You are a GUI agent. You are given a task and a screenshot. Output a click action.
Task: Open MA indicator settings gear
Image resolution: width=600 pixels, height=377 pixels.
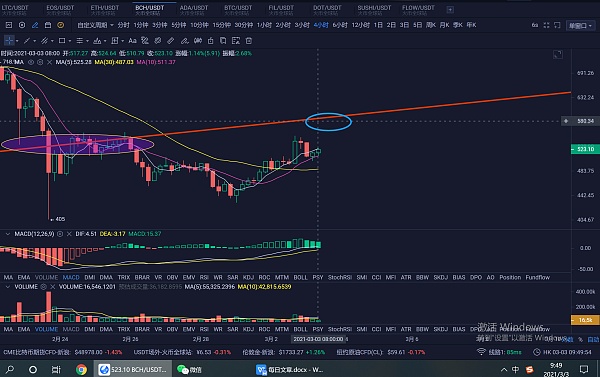point(40,62)
